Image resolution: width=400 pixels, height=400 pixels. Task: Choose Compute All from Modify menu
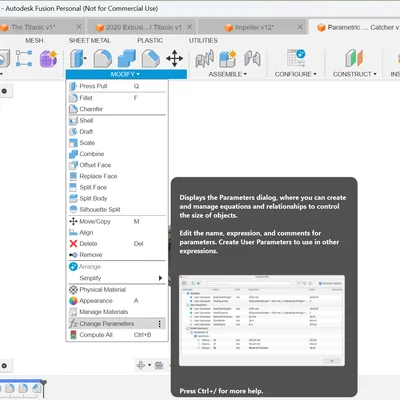[x=117, y=335]
